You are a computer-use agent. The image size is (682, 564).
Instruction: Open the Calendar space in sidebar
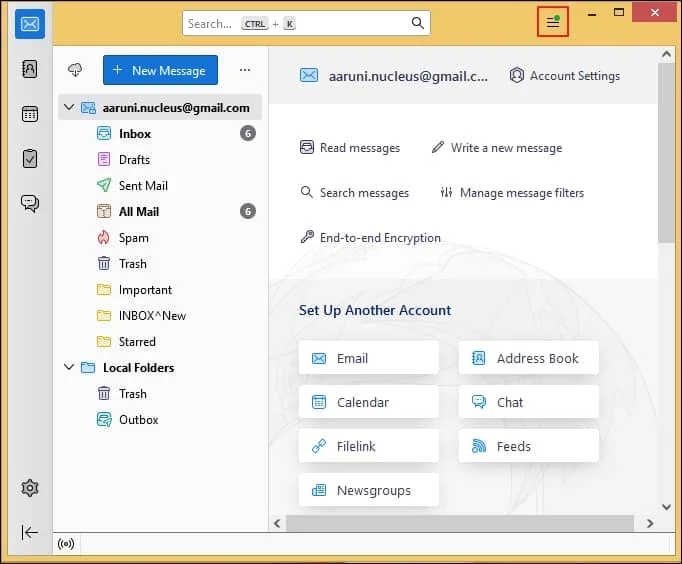(x=30, y=114)
